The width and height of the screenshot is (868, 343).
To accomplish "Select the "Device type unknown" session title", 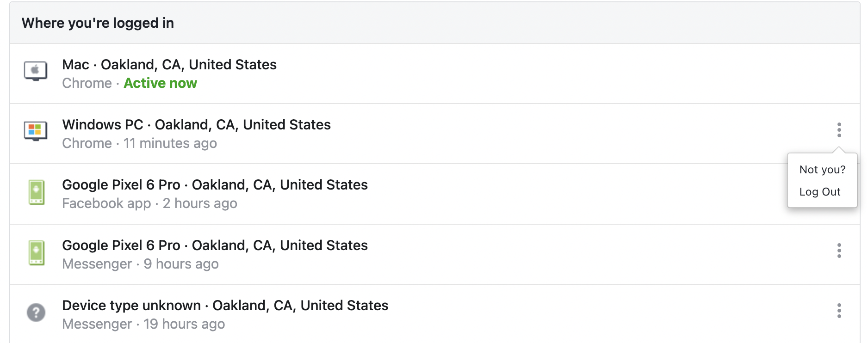I will click(x=225, y=306).
